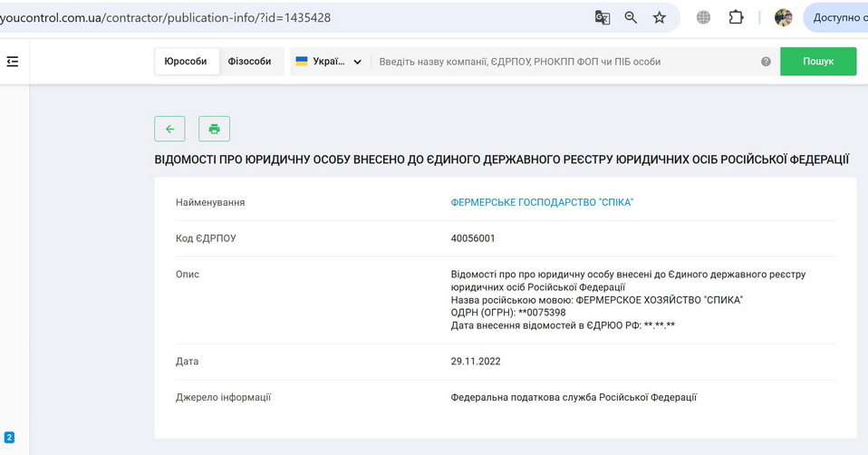Screen dimensions: 868x455
Task: Click the Найменування row label
Action: (x=210, y=203)
